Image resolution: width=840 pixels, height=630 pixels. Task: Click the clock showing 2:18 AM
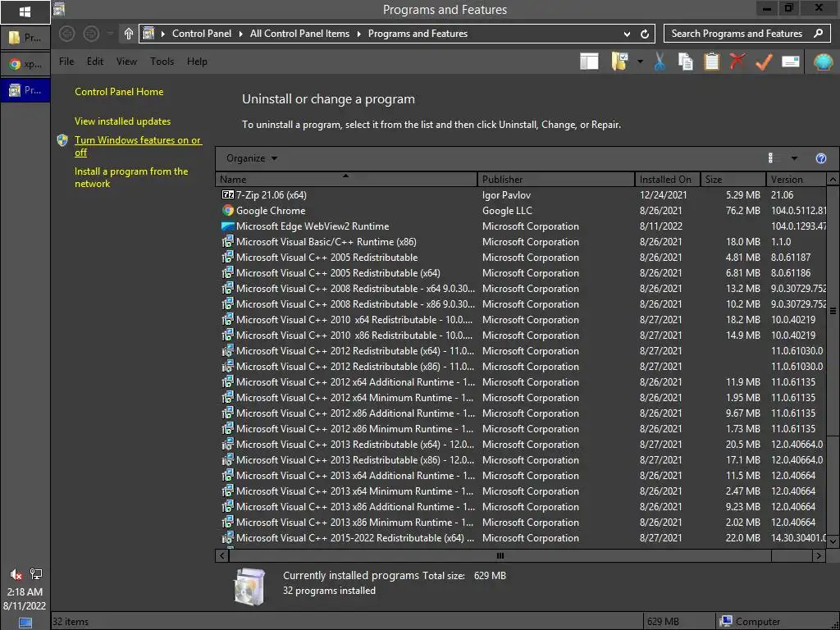coord(25,592)
